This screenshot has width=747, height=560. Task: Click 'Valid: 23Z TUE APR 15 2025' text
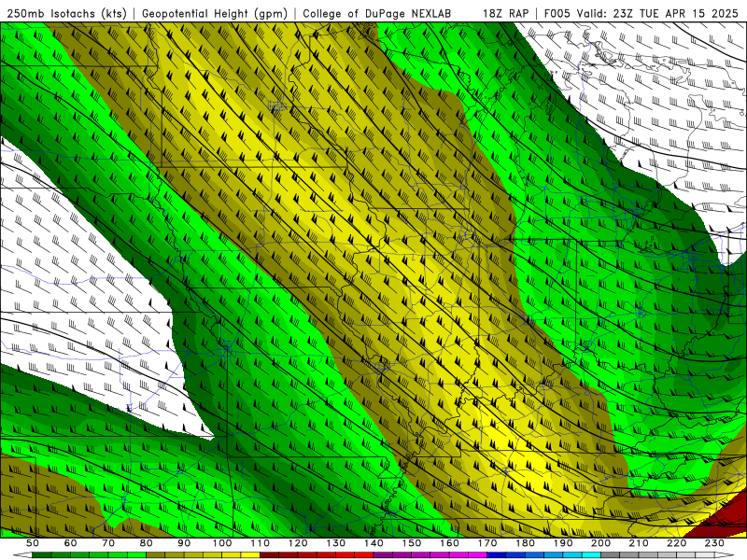[657, 14]
